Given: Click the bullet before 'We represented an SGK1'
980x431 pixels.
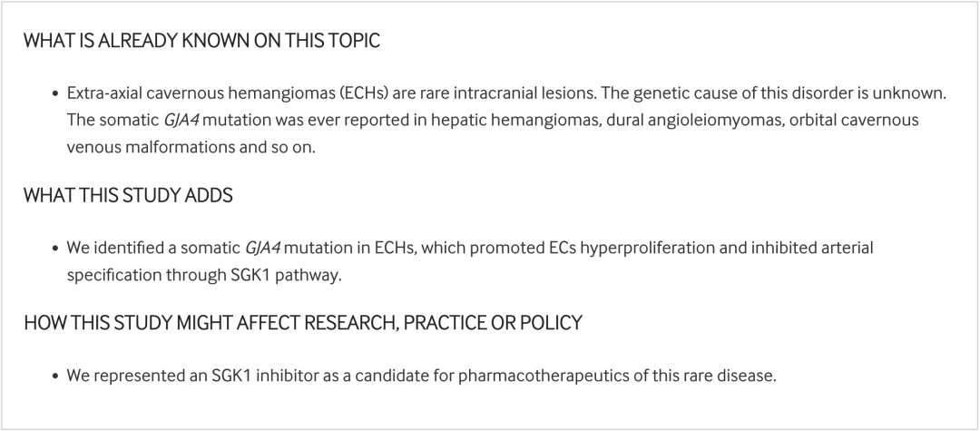Looking at the screenshot, I should point(55,377).
